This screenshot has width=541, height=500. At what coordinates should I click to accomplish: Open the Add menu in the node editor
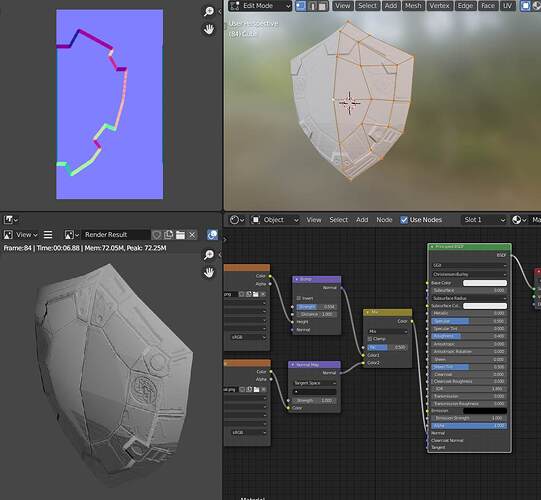click(x=362, y=220)
